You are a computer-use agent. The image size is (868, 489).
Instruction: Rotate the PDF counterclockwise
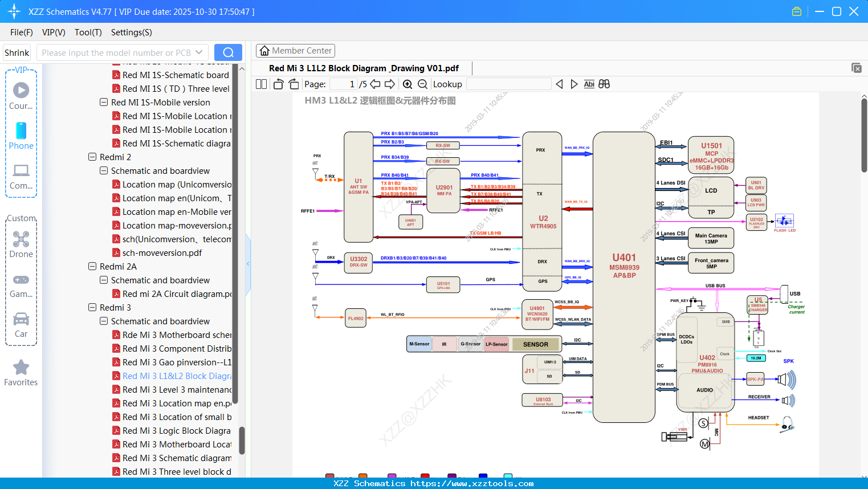[278, 84]
